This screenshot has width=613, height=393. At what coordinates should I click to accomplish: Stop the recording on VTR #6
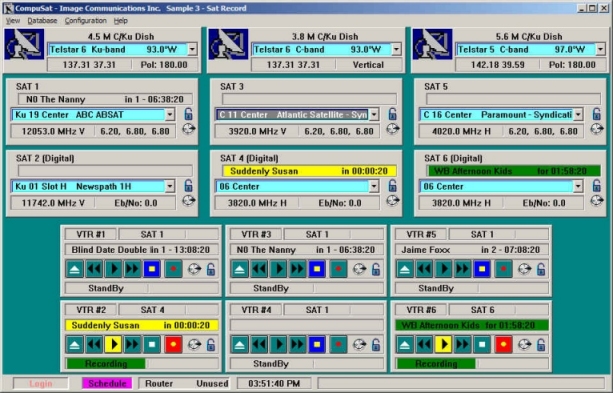(482, 345)
